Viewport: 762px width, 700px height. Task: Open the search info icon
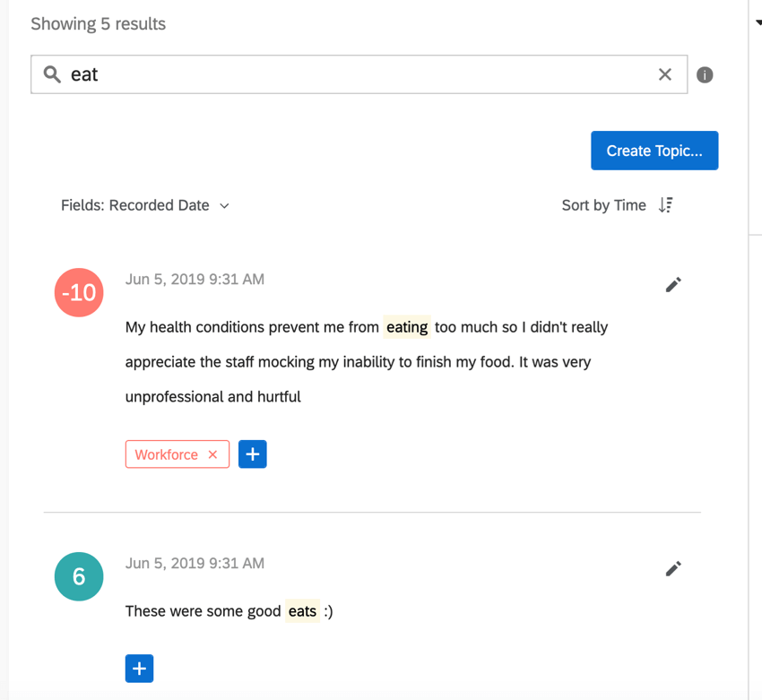(x=704, y=74)
